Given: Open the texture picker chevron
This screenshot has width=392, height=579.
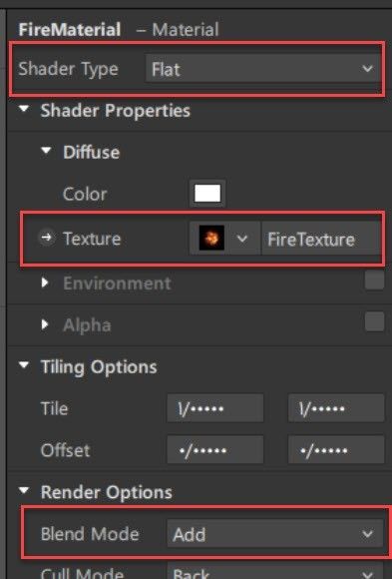Looking at the screenshot, I should [242, 239].
